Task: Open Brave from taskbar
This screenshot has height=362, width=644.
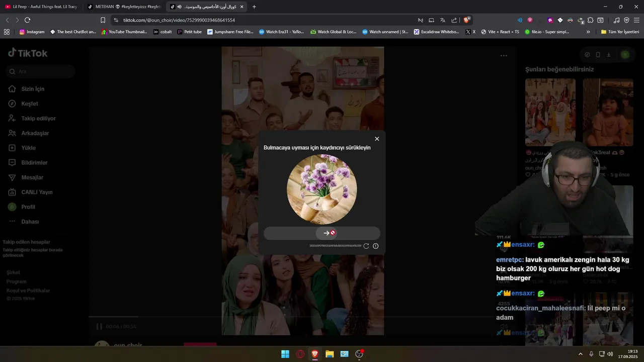Action: [315, 354]
